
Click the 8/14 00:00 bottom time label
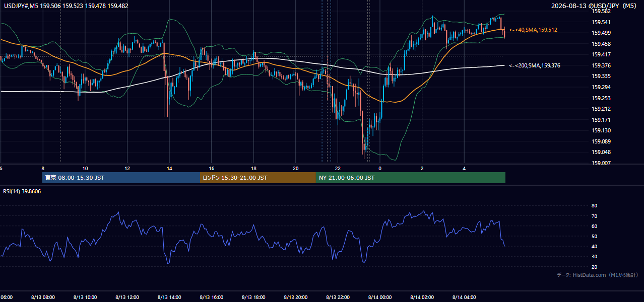(380, 297)
